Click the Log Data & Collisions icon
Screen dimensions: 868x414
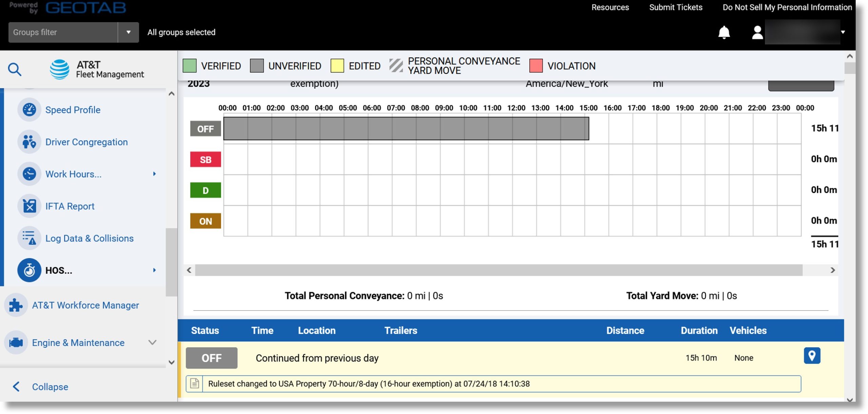coord(29,238)
